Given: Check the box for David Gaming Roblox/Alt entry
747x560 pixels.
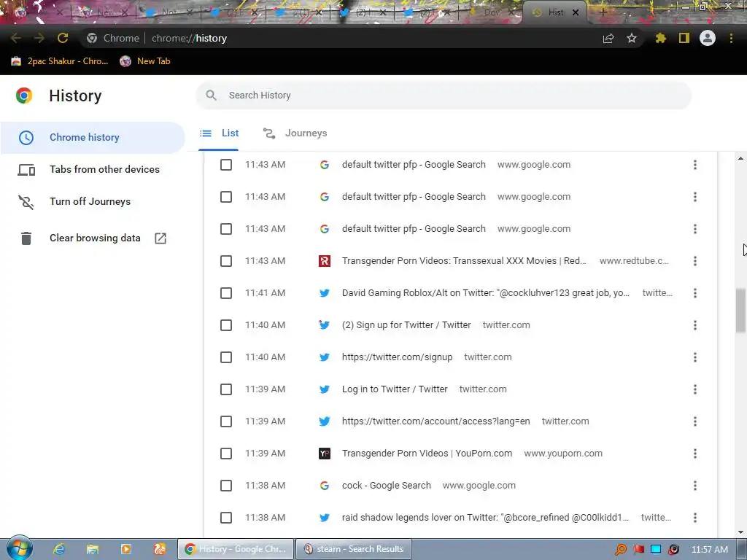Looking at the screenshot, I should [226, 293].
